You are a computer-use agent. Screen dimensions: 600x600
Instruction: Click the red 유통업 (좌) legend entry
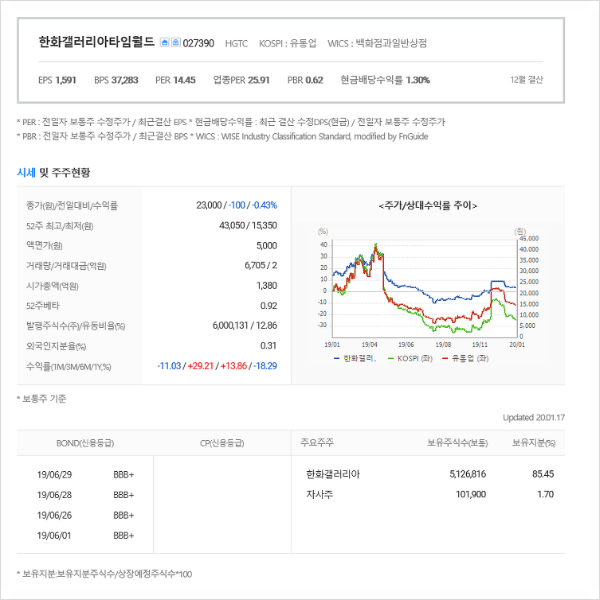(x=465, y=359)
